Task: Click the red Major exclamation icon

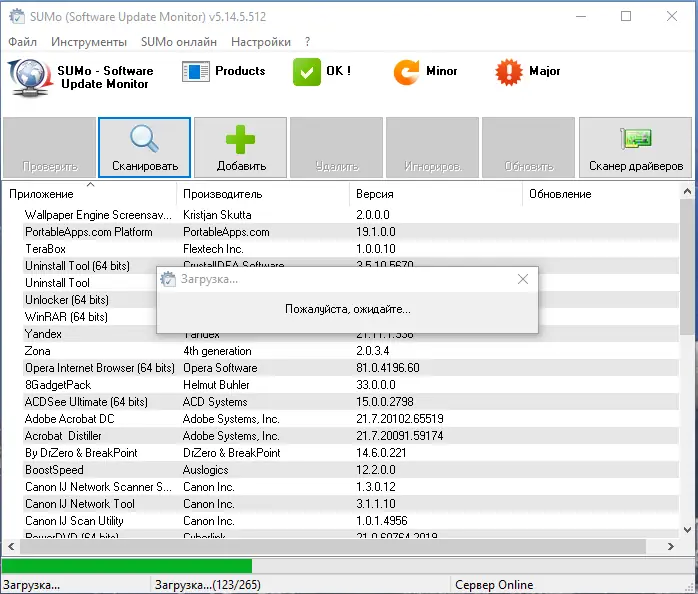Action: pyautogui.click(x=509, y=72)
